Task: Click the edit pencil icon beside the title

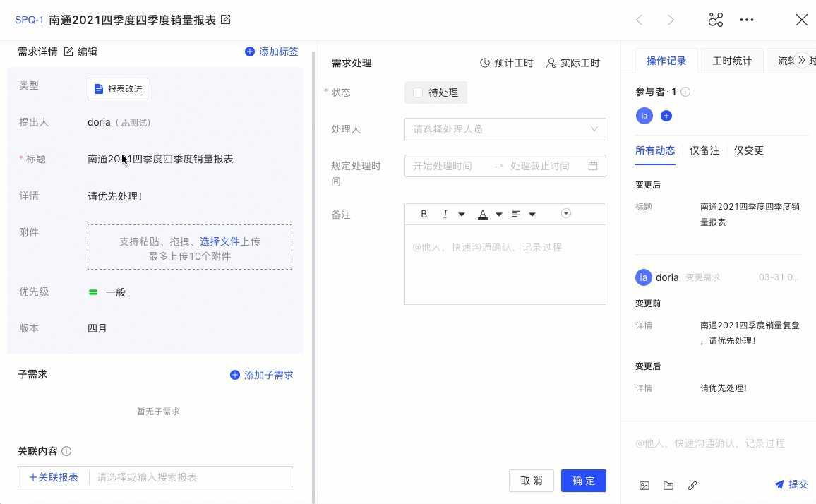Action: 225,20
